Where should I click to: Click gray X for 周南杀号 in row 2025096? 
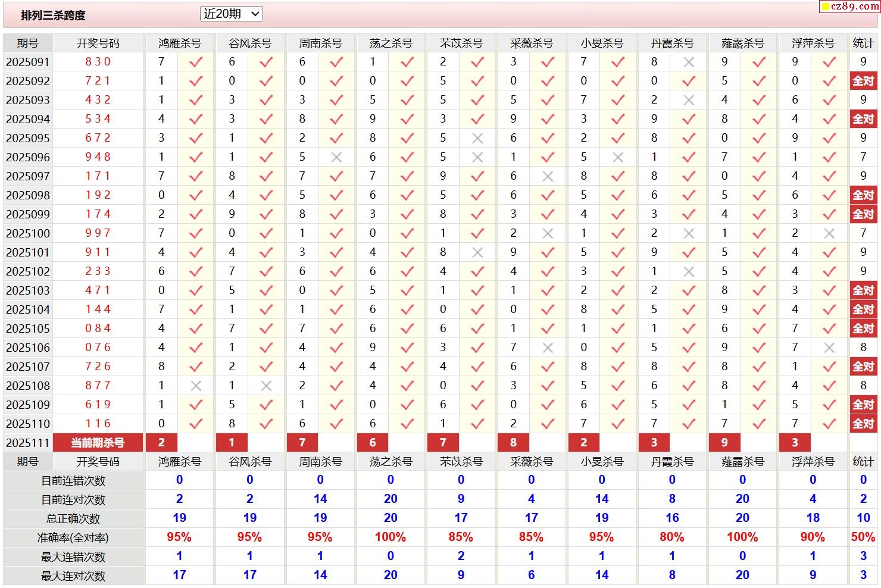(x=336, y=157)
